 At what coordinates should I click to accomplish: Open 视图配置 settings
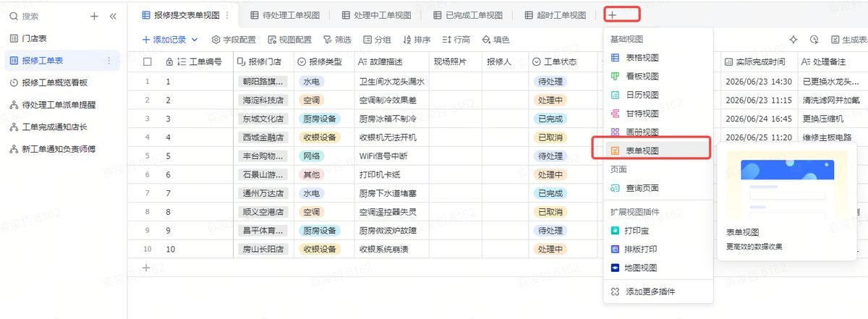tap(289, 40)
